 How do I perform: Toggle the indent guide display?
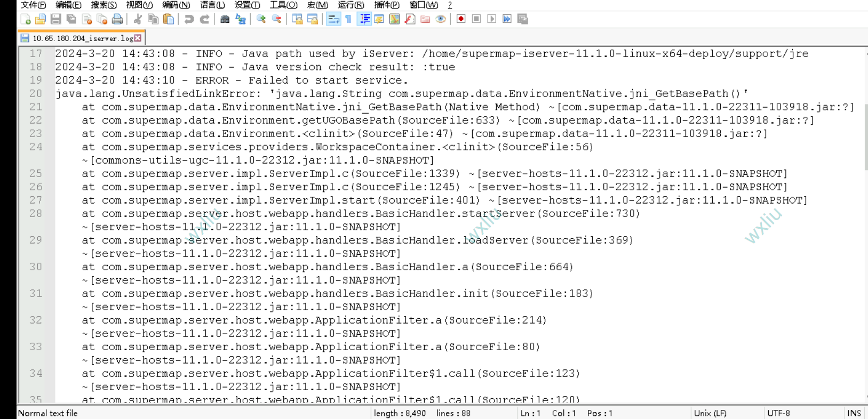(x=364, y=19)
